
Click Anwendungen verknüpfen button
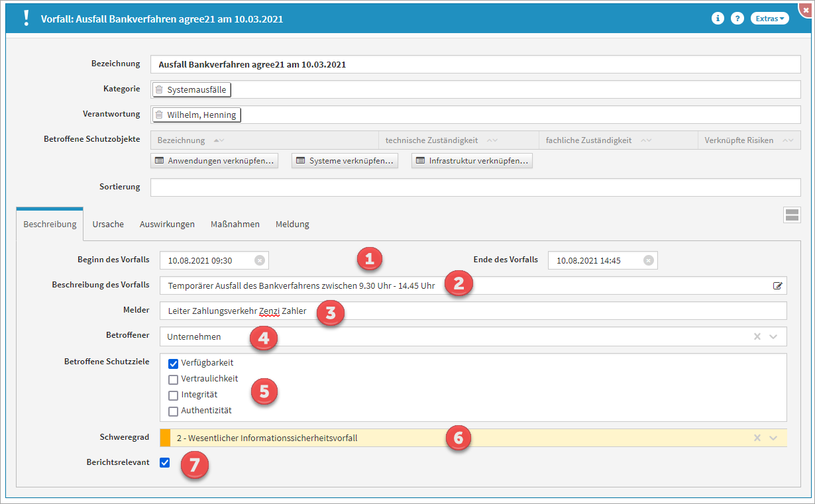coord(215,161)
